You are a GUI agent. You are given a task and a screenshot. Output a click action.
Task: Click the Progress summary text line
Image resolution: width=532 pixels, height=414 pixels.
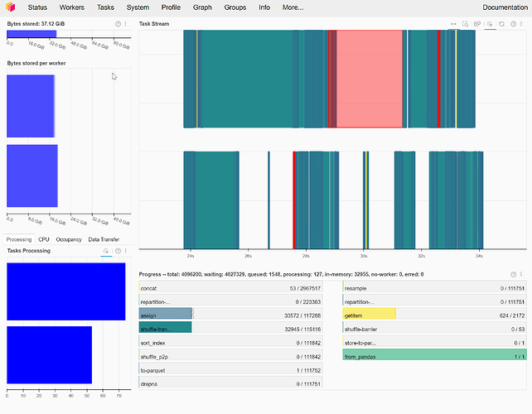click(x=281, y=274)
